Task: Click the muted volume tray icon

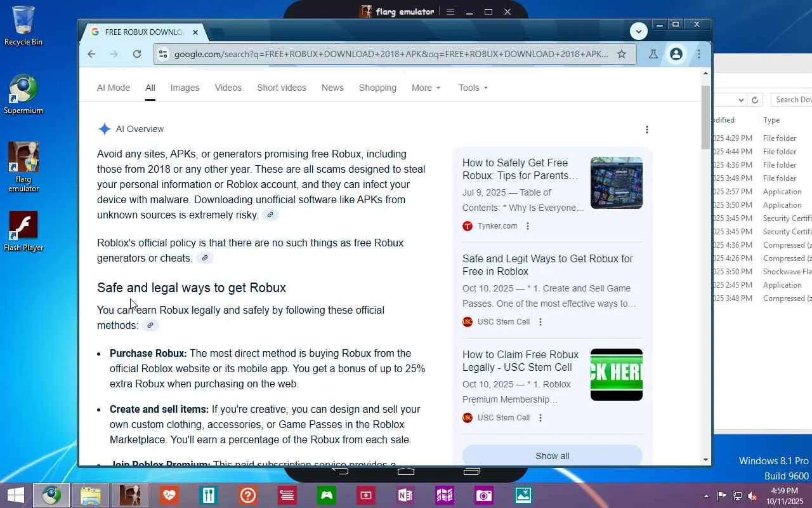Action: (752, 496)
